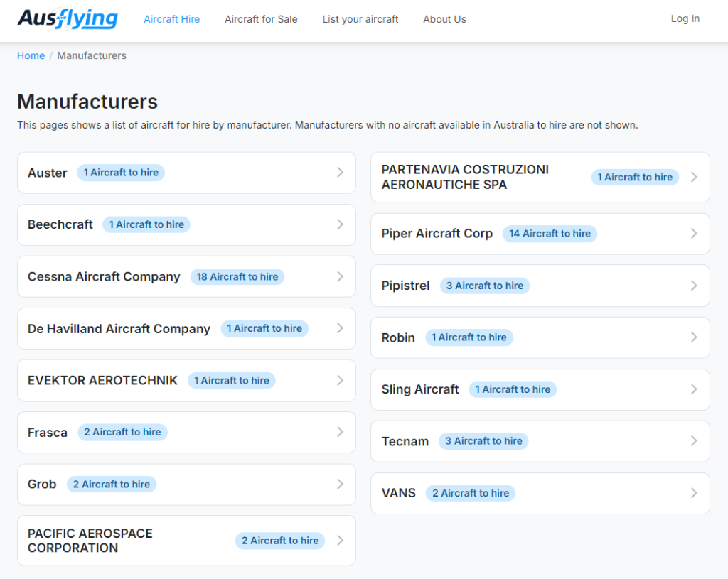Viewport: 728px width, 579px height.
Task: Click De Havilland's 1 Aircraft to hire badge
Action: tap(264, 328)
